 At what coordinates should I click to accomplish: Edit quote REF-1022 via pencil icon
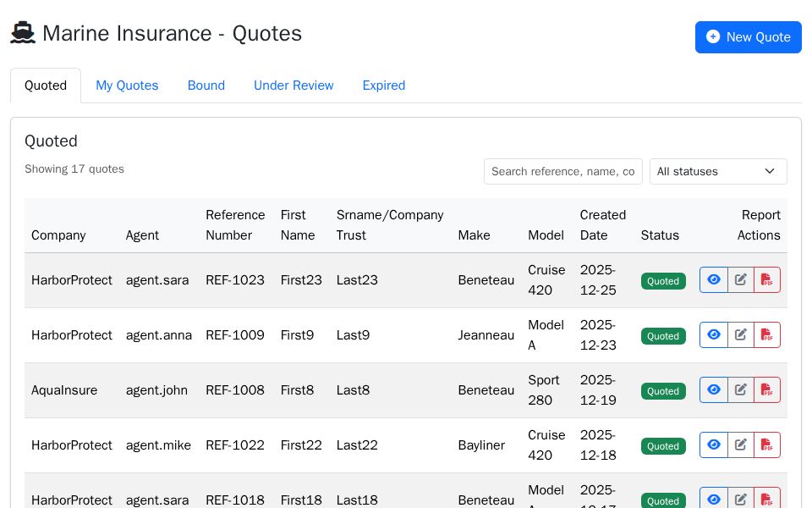741,444
